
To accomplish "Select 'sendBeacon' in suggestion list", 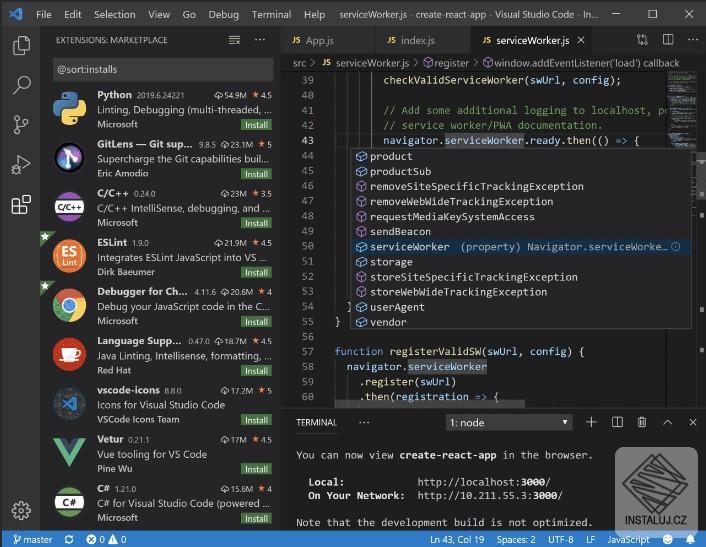I will 521,231.
